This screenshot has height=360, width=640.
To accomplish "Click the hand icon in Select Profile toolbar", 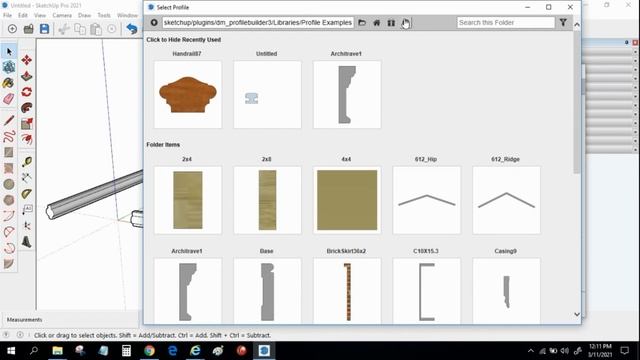I will point(406,23).
